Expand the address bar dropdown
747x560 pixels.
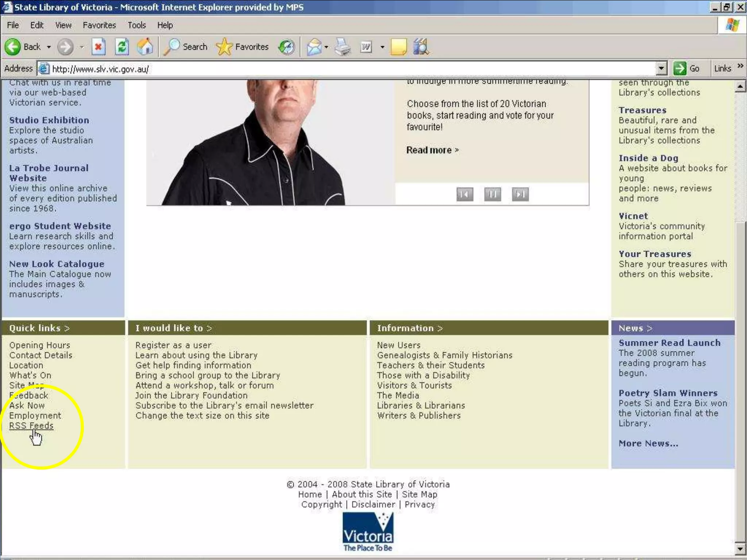click(x=661, y=69)
